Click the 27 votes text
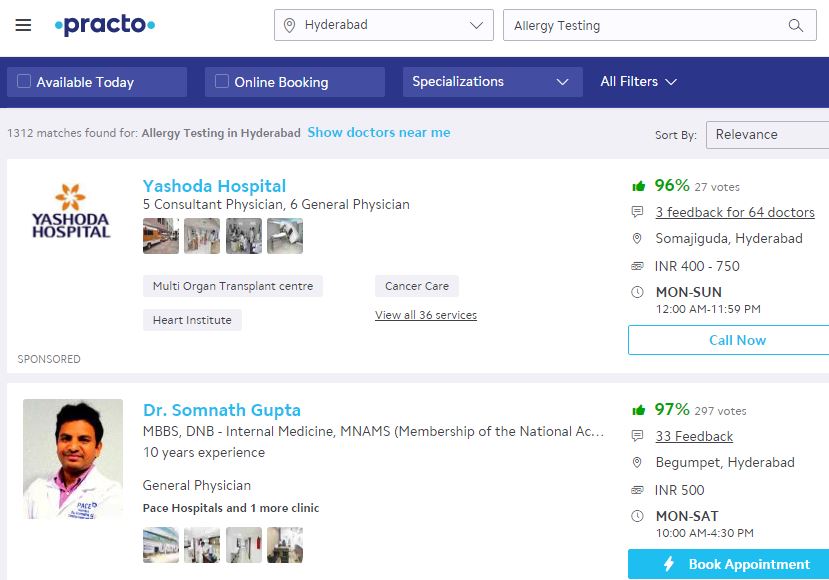This screenshot has width=829, height=580. coord(717,187)
